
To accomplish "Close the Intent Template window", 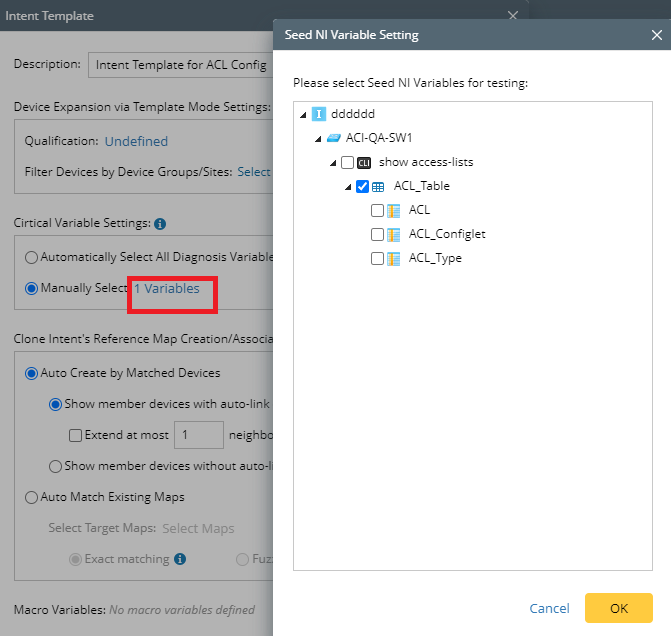I will pos(513,16).
